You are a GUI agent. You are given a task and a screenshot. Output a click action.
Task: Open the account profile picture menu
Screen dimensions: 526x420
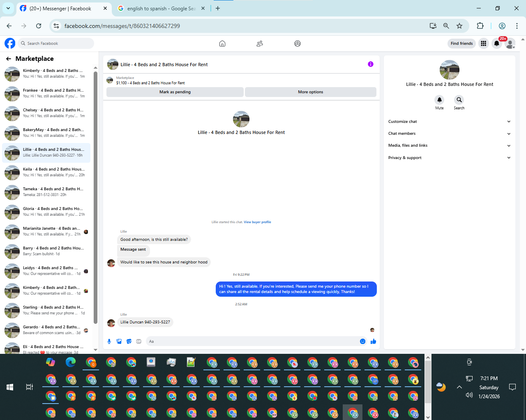tap(510, 43)
